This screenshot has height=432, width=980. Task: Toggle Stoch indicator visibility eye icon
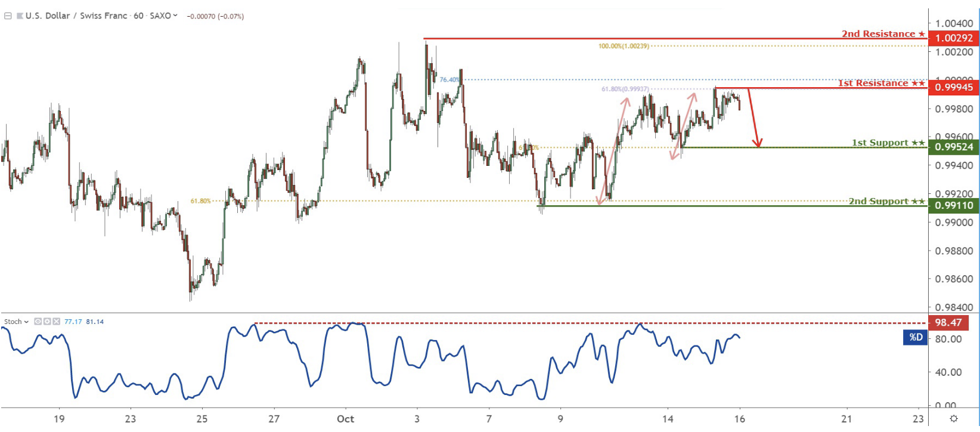tap(38, 322)
